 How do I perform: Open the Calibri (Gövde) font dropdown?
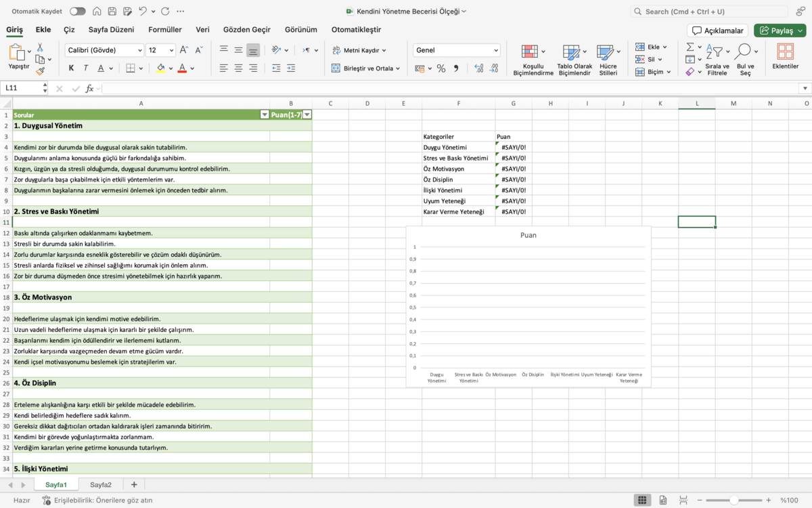tap(139, 50)
